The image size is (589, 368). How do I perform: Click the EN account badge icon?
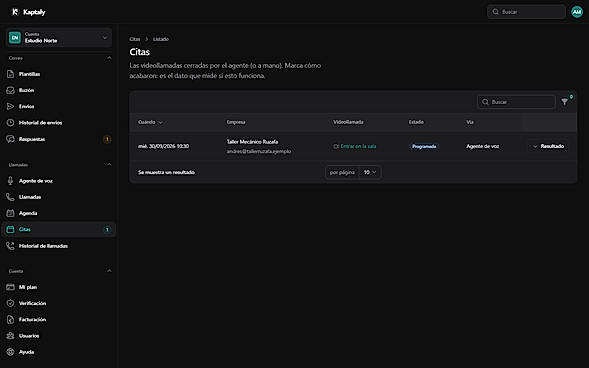pos(15,38)
